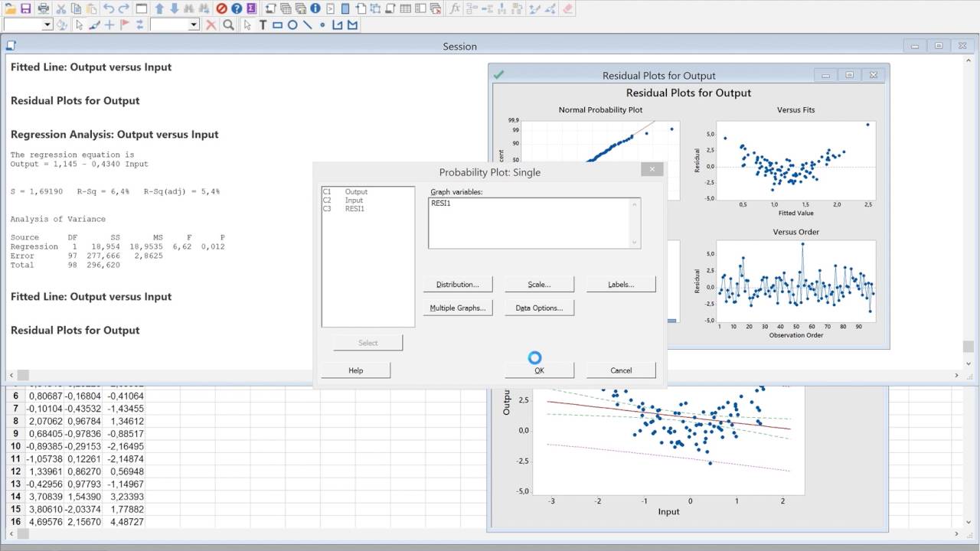Select C3 RESI1 in variable list

pos(367,209)
